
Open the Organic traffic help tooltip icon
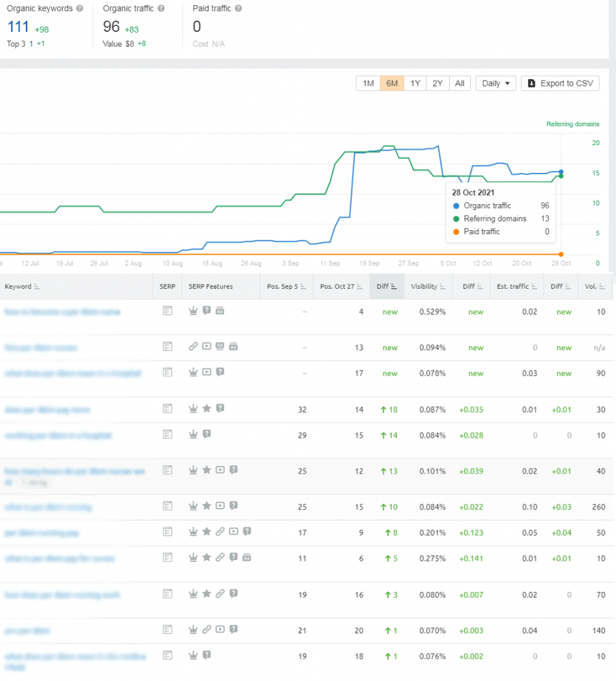161,8
